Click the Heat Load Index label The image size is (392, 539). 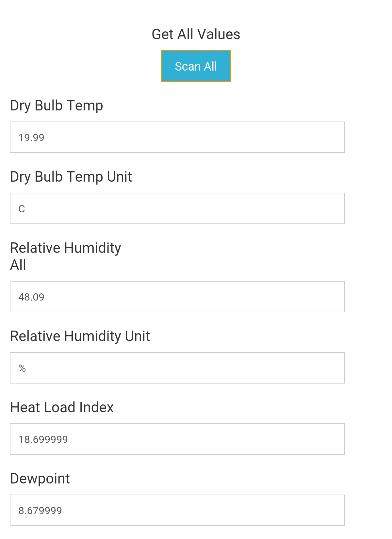pos(62,407)
